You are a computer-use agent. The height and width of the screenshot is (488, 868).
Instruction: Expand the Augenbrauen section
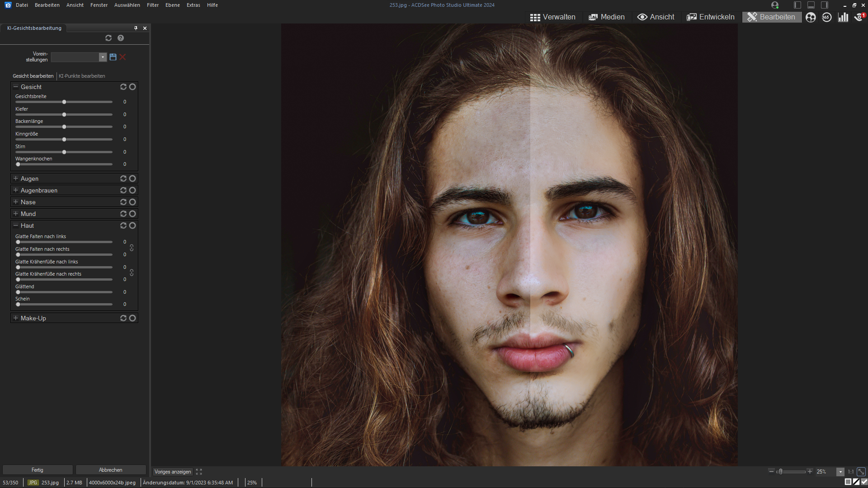[16, 190]
